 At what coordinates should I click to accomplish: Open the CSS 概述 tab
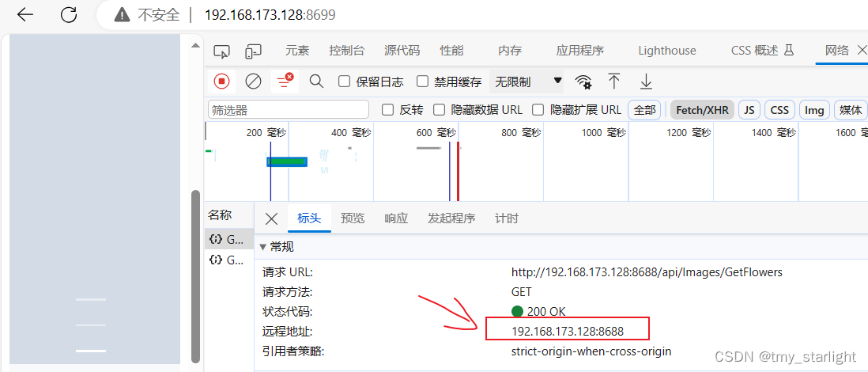[763, 51]
